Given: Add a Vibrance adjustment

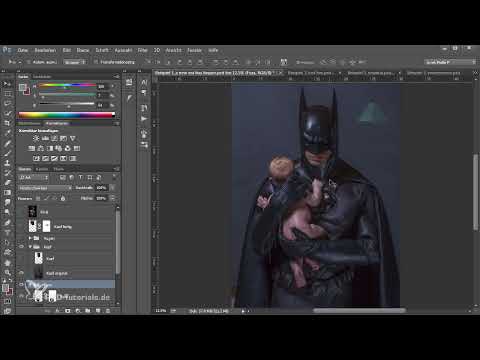Looking at the screenshot, I should tap(72, 138).
